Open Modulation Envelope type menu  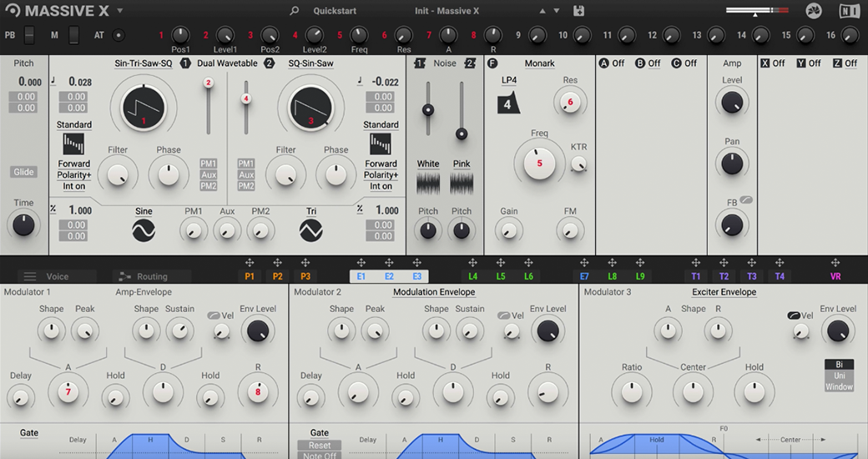pos(434,292)
